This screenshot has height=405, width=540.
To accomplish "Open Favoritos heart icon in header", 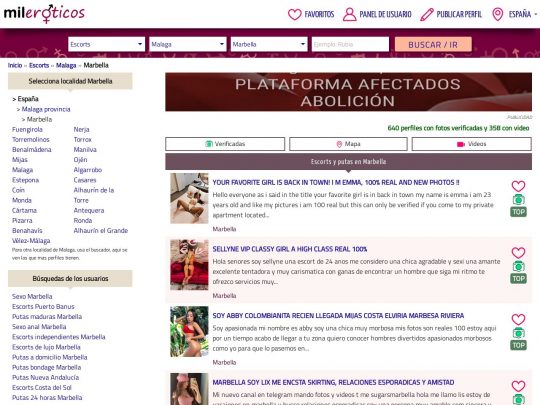I will pyautogui.click(x=294, y=14).
